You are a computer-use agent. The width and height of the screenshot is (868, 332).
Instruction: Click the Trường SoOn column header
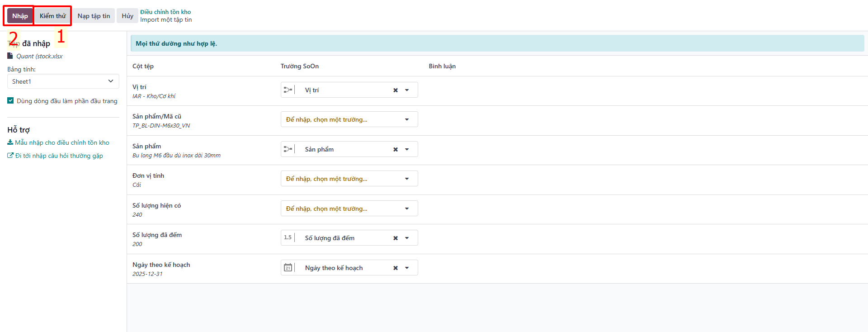(x=300, y=66)
